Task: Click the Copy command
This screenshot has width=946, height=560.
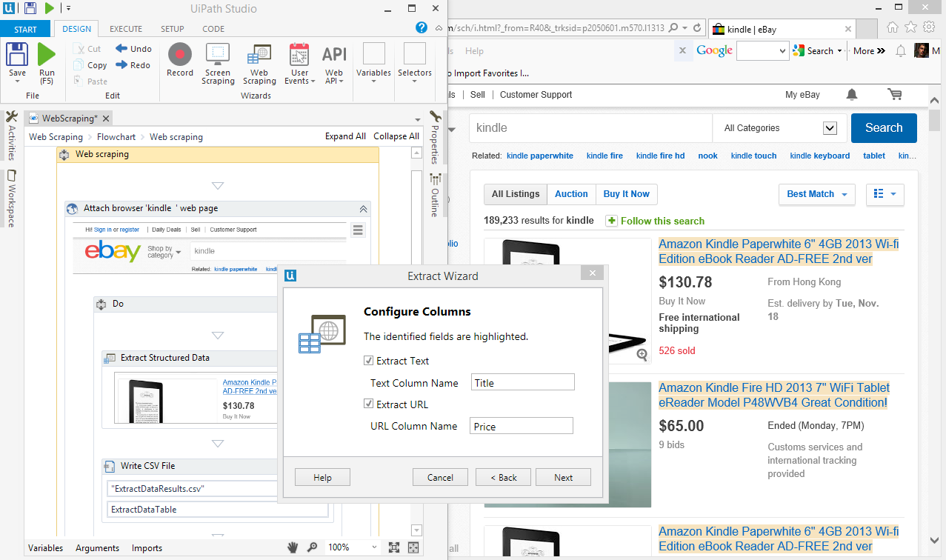Action: click(x=90, y=65)
